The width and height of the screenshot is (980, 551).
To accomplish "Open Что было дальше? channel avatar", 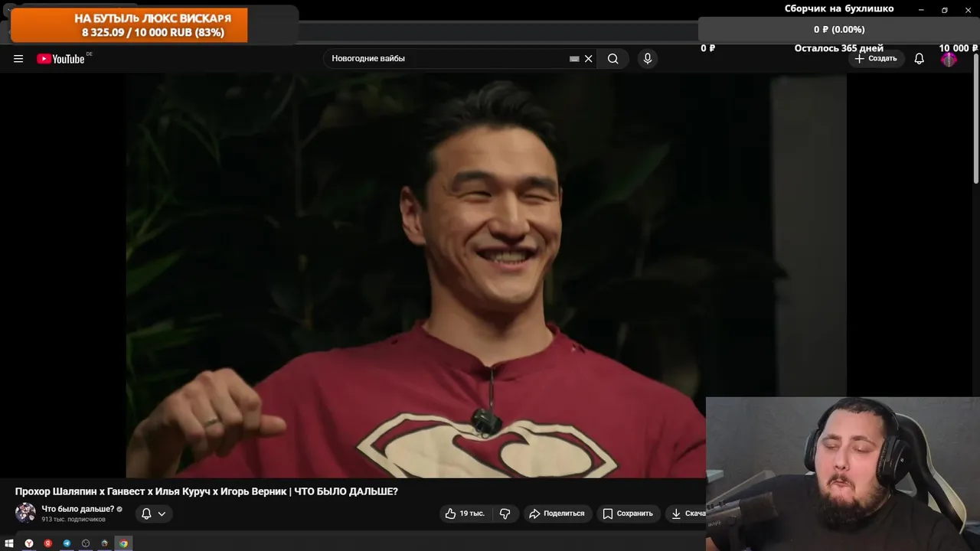I will click(25, 513).
